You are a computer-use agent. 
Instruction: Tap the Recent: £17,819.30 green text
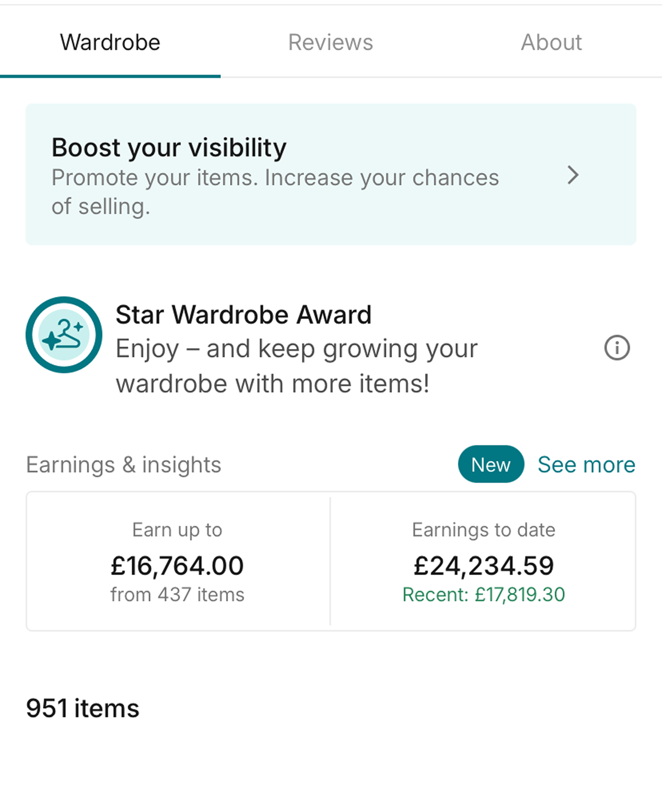[484, 594]
